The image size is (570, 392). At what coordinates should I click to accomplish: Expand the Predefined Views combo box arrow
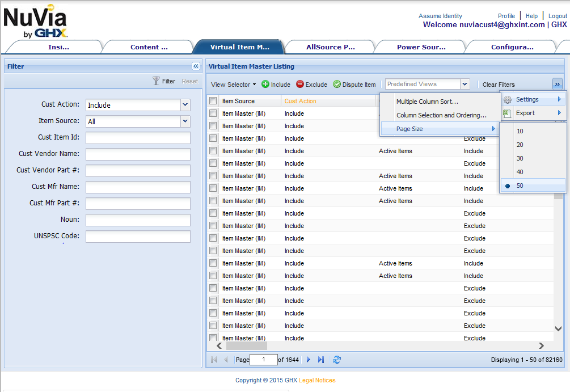[465, 84]
